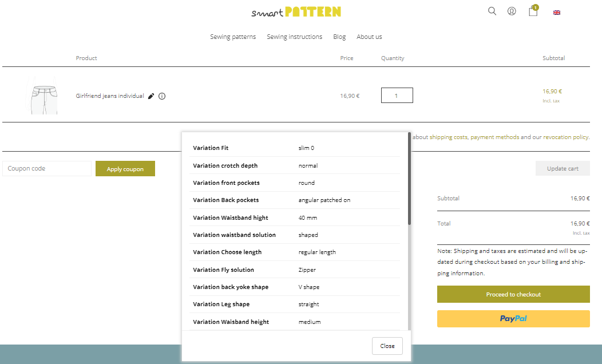Screen dimensions: 602x364
Task: Close the variations dialog
Action: [387, 346]
